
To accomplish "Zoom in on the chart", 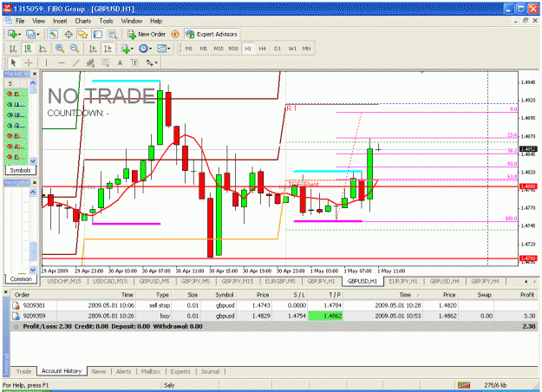I will (60, 49).
